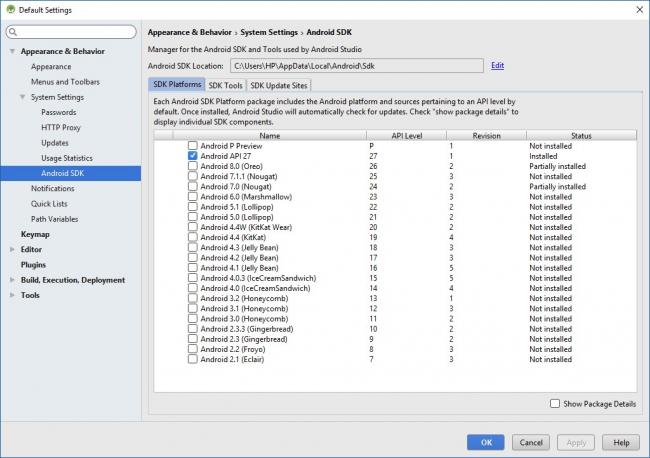Screen dimensions: 650x458
Task: Check Android 2.1 (Eclair) checkbox
Action: (x=192, y=359)
